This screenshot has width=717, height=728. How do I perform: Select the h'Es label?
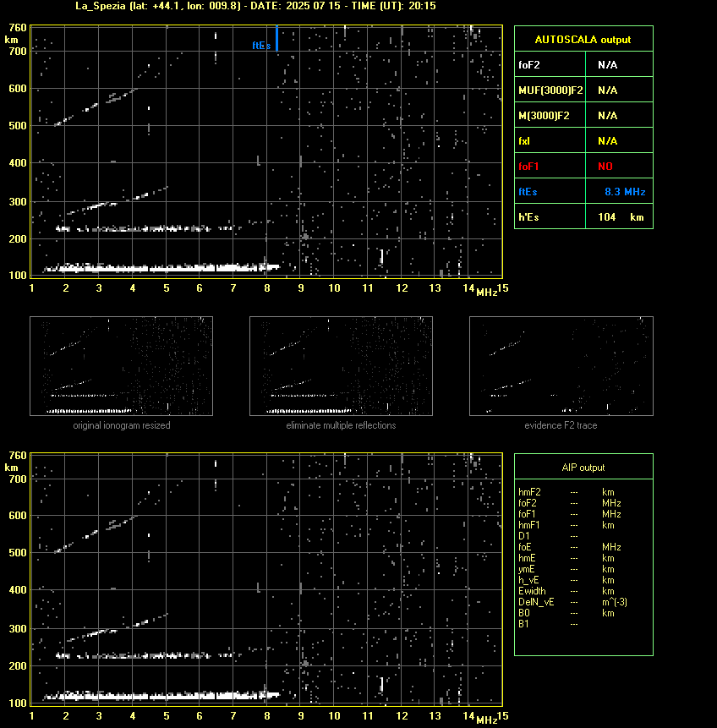529,217
